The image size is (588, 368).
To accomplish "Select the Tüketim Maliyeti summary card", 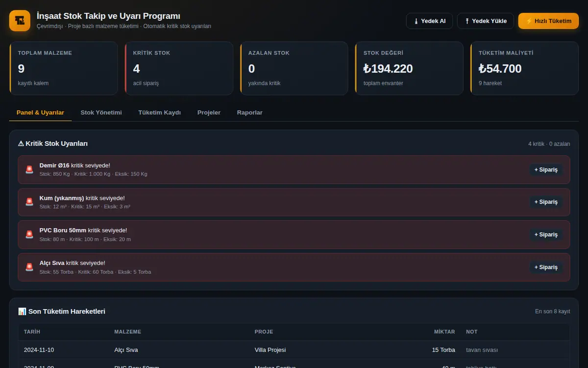I will [x=524, y=68].
